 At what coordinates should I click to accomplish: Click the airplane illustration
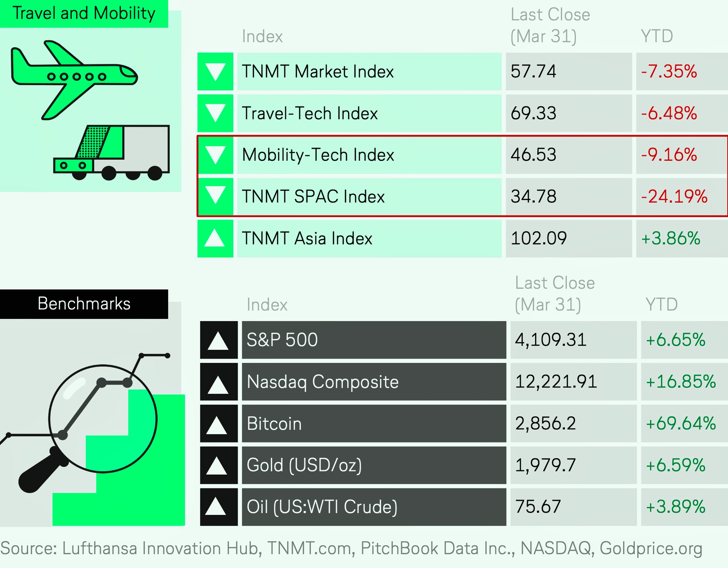click(x=74, y=80)
